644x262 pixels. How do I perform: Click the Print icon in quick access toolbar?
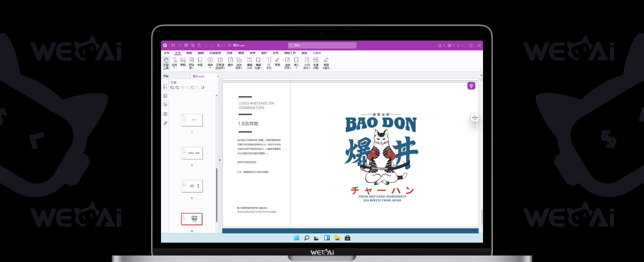point(186,45)
